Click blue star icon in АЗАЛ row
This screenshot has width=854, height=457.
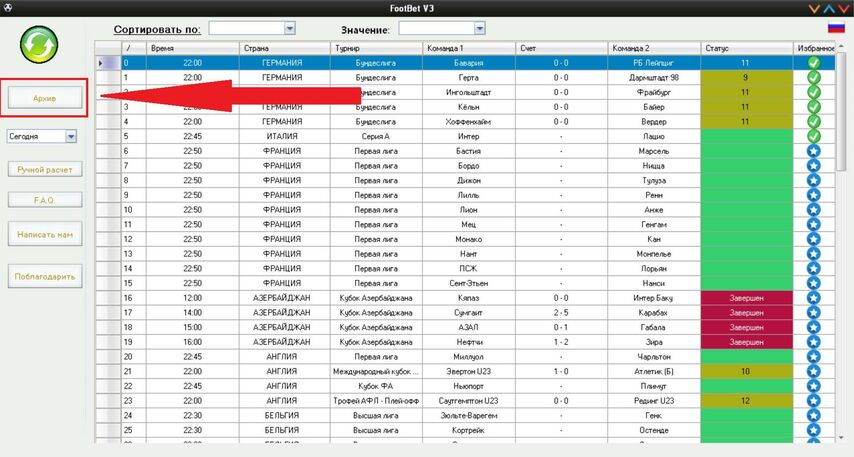(x=814, y=327)
